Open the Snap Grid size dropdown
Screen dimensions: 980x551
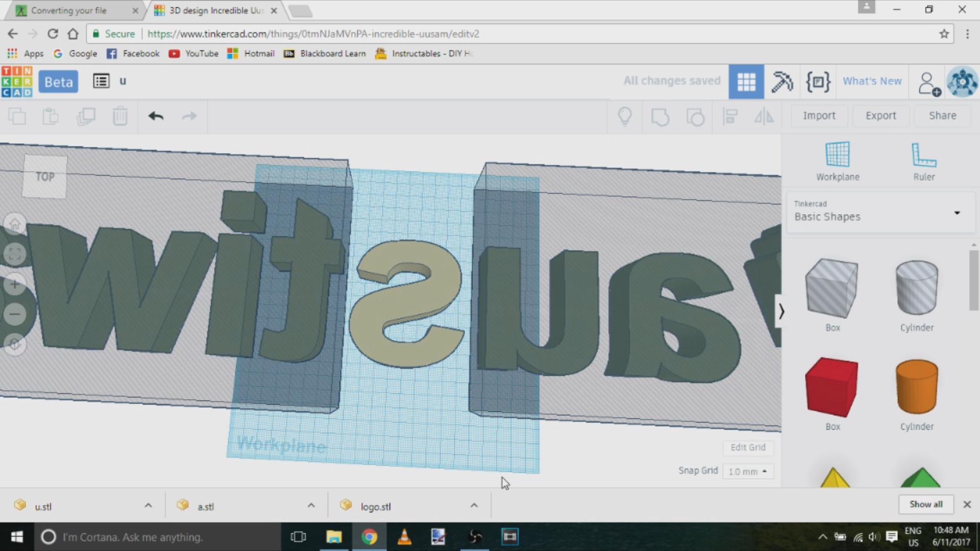click(x=748, y=471)
